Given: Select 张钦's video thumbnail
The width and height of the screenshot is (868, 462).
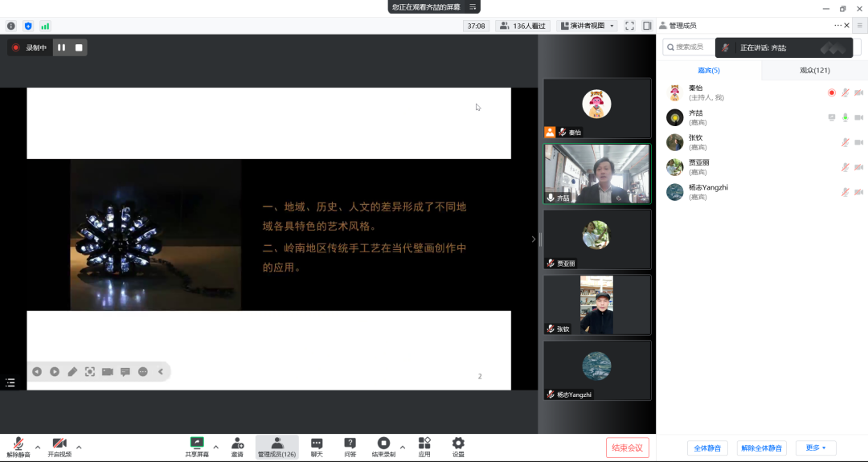Looking at the screenshot, I should click(596, 305).
